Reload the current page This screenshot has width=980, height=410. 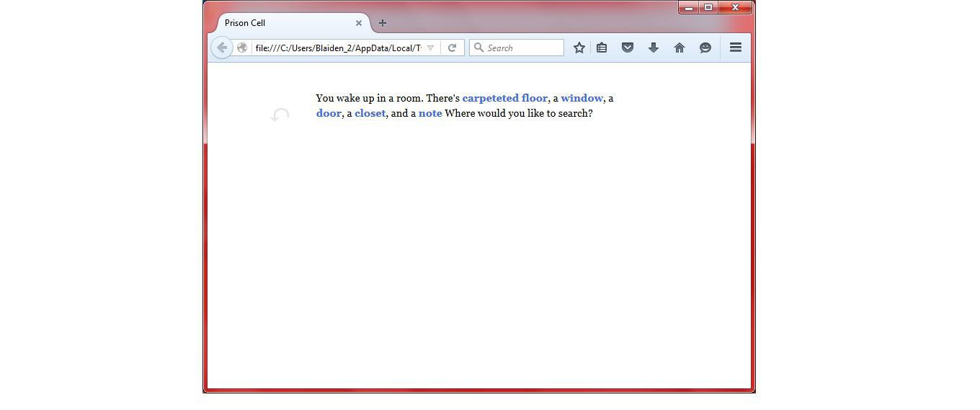tap(452, 48)
